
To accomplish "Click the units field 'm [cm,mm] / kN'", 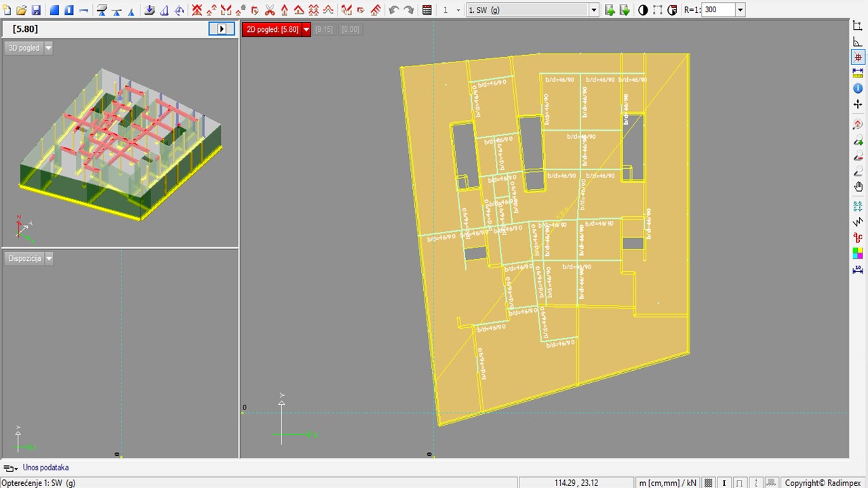I will pos(667,483).
